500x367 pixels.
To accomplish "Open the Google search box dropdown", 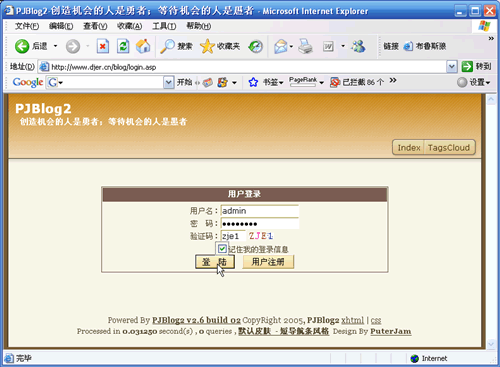I will coord(169,82).
